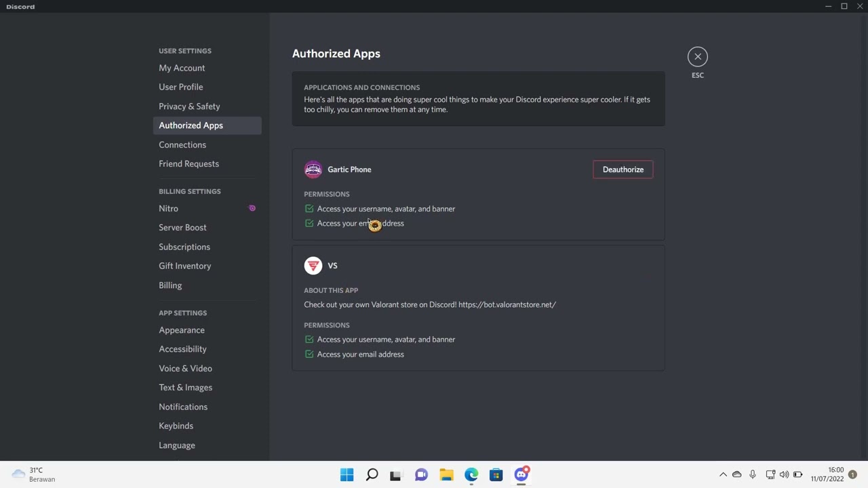
Task: Open the bot.valorantstore.net link
Action: pyautogui.click(x=507, y=304)
